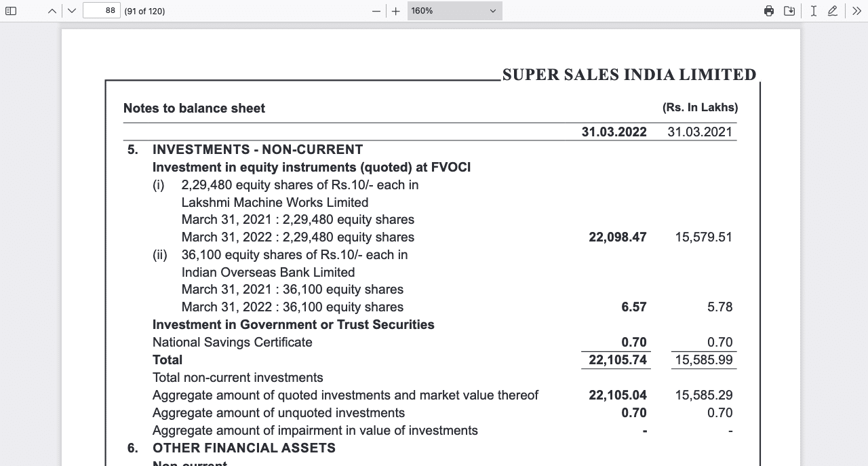The image size is (868, 466).
Task: Select the draw annotation tool
Action: [832, 11]
